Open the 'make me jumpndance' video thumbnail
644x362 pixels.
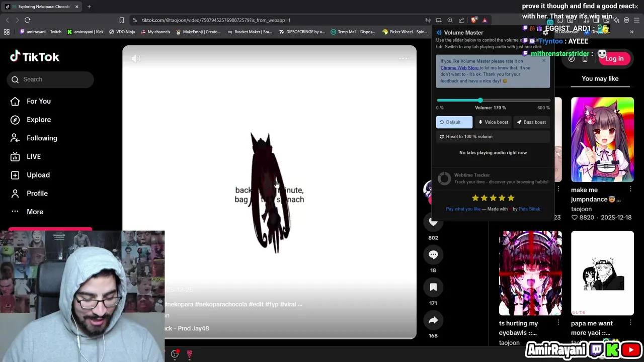pos(602,139)
